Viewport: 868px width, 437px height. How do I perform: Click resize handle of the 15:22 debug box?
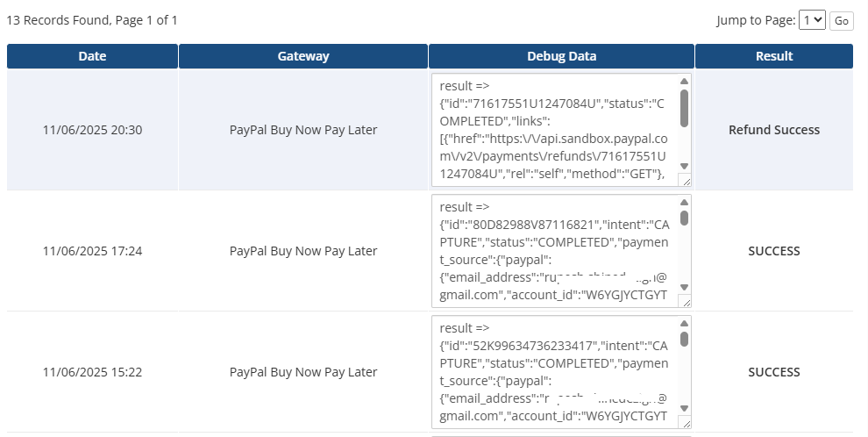(x=685, y=422)
